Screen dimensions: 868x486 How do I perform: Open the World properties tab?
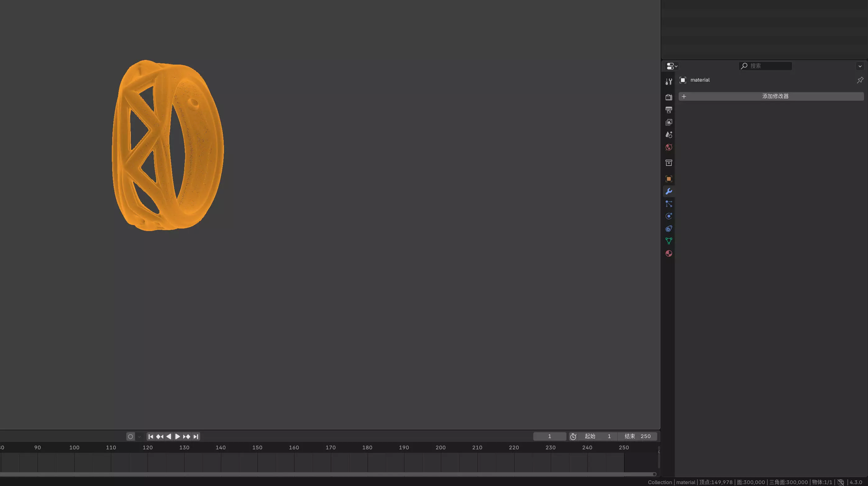click(x=669, y=147)
